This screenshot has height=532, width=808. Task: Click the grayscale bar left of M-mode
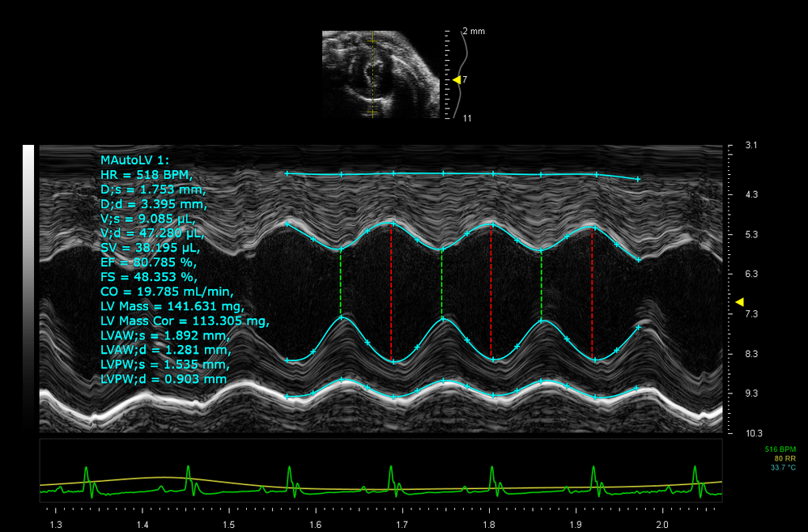28,287
